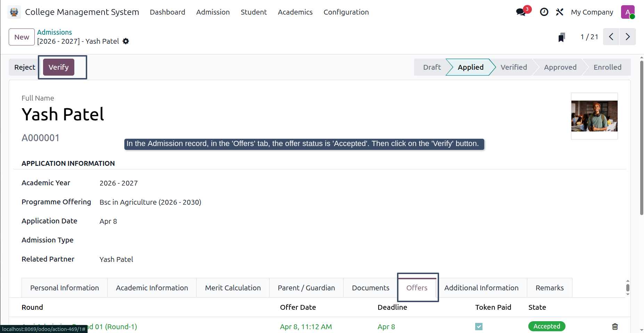The image size is (644, 333).
Task: Switch to the Personal Information tab
Action: pos(65,288)
